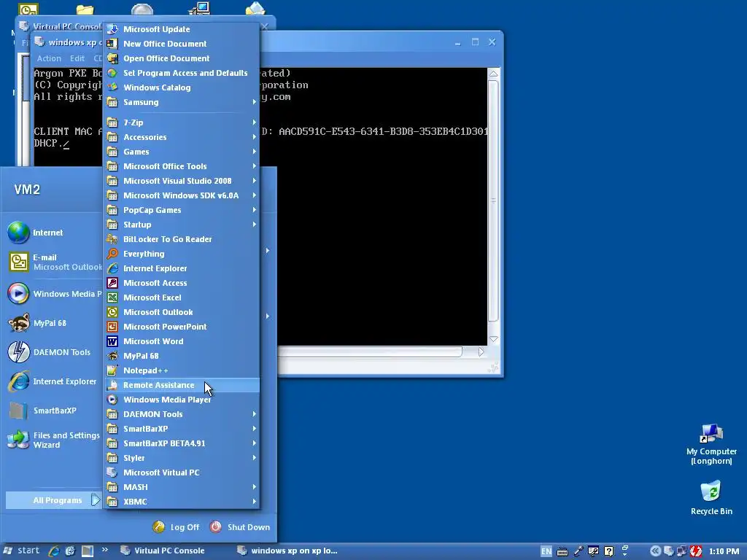This screenshot has width=747, height=560.
Task: Click the Shut Down button
Action: pos(239,527)
